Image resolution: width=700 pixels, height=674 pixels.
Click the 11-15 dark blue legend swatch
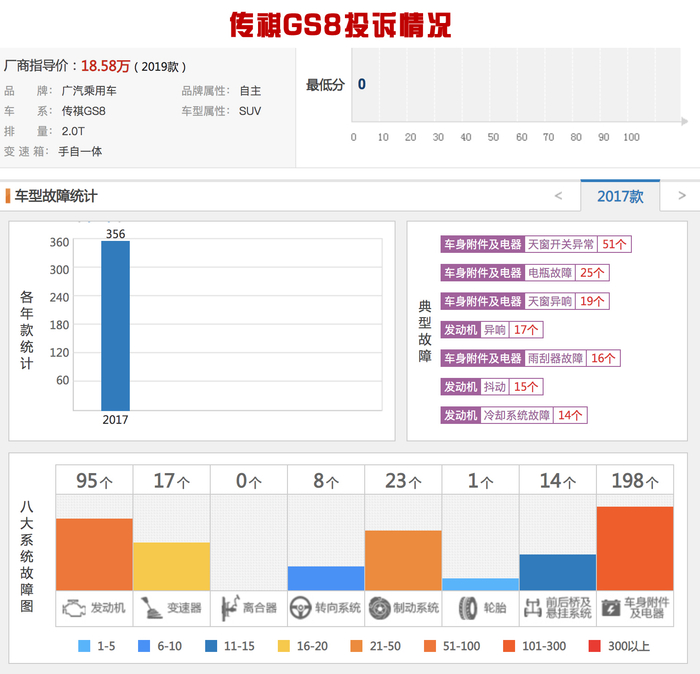(211, 646)
